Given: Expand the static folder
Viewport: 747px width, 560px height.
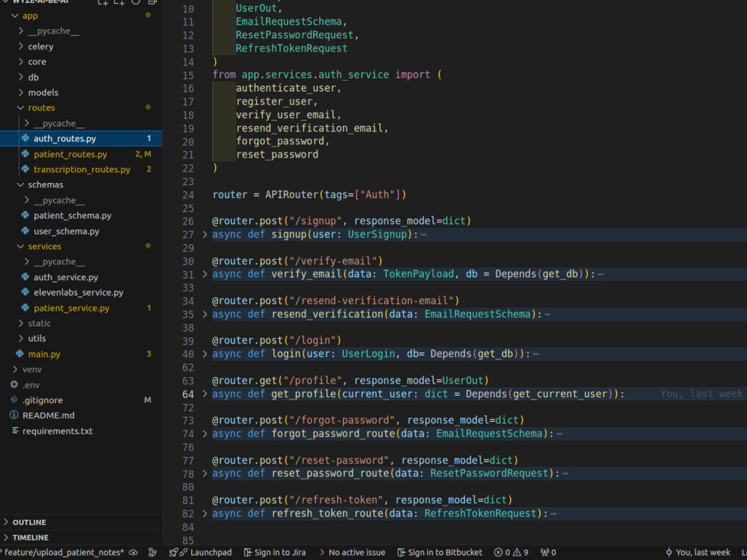Looking at the screenshot, I should click(x=21, y=323).
